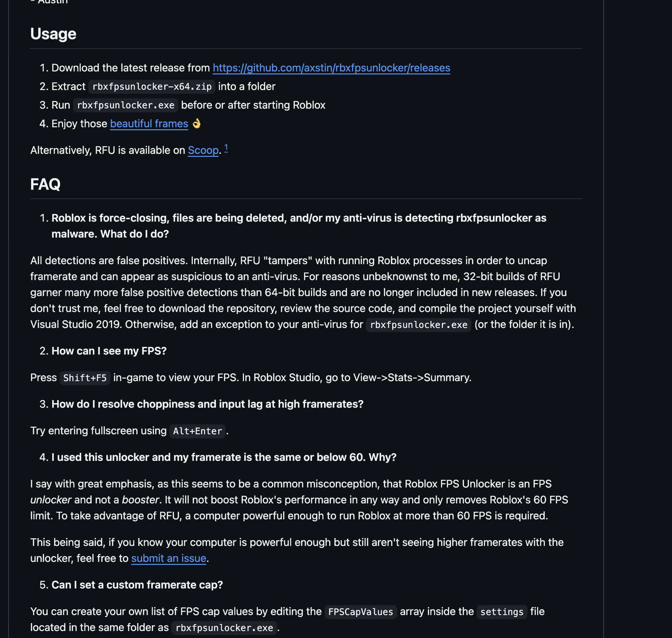Click the footnote 1 superscript link
Viewport: 672px width, 638px height.
(x=226, y=148)
